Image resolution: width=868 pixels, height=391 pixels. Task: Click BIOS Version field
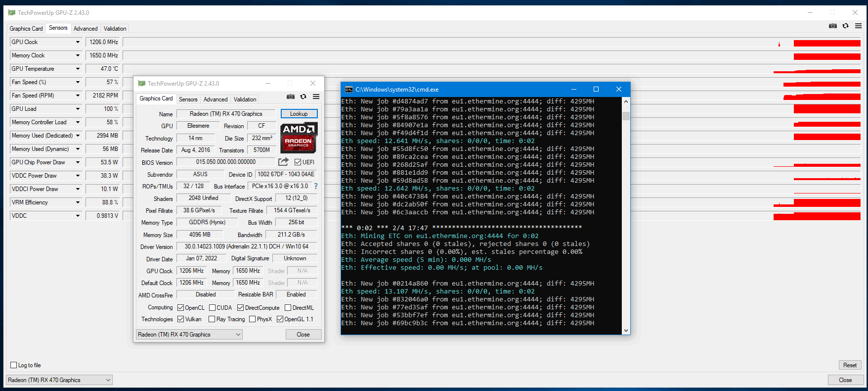pos(226,162)
